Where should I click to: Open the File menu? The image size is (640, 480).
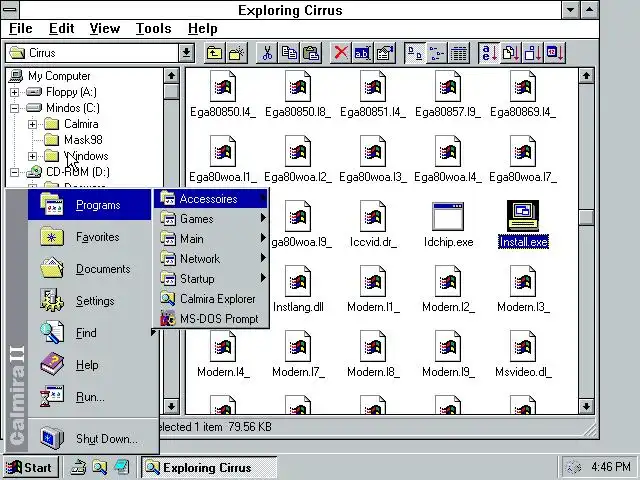[x=20, y=29]
